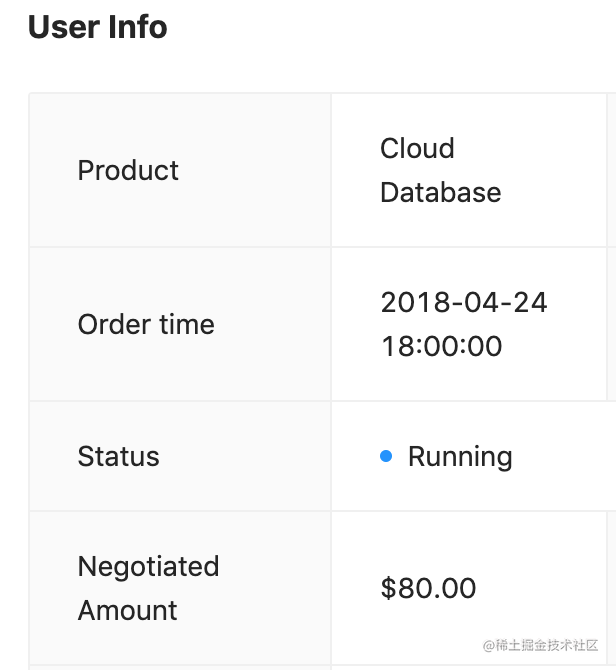
Task: Click the word Negotiated in the label
Action: click(x=148, y=566)
